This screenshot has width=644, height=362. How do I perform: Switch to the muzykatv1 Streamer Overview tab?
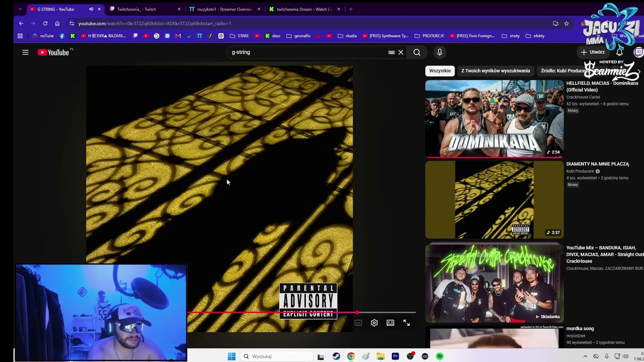[224, 9]
